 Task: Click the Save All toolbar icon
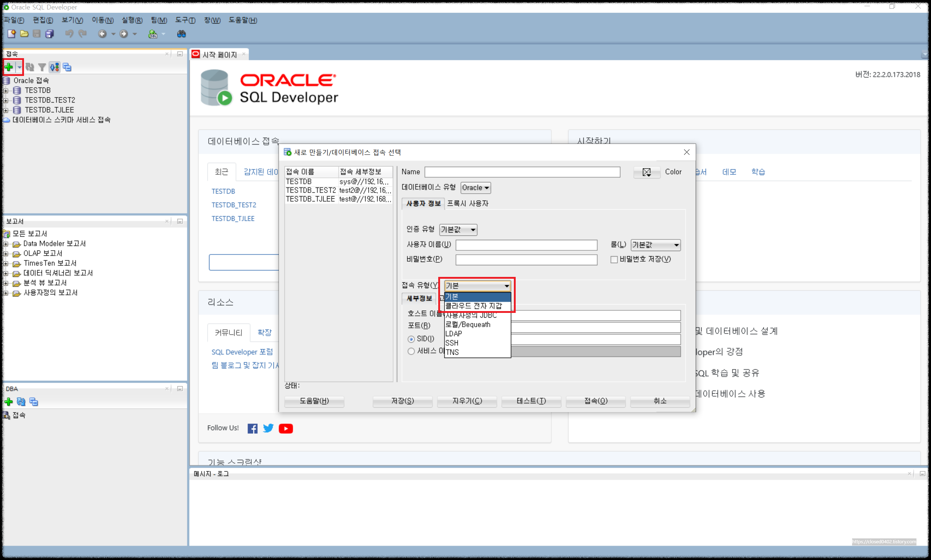(49, 34)
